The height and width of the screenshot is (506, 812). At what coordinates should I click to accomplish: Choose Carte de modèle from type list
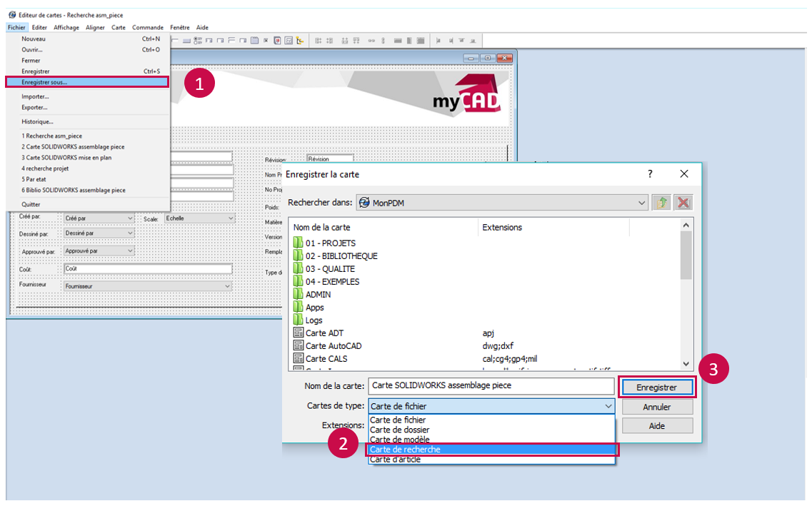491,439
